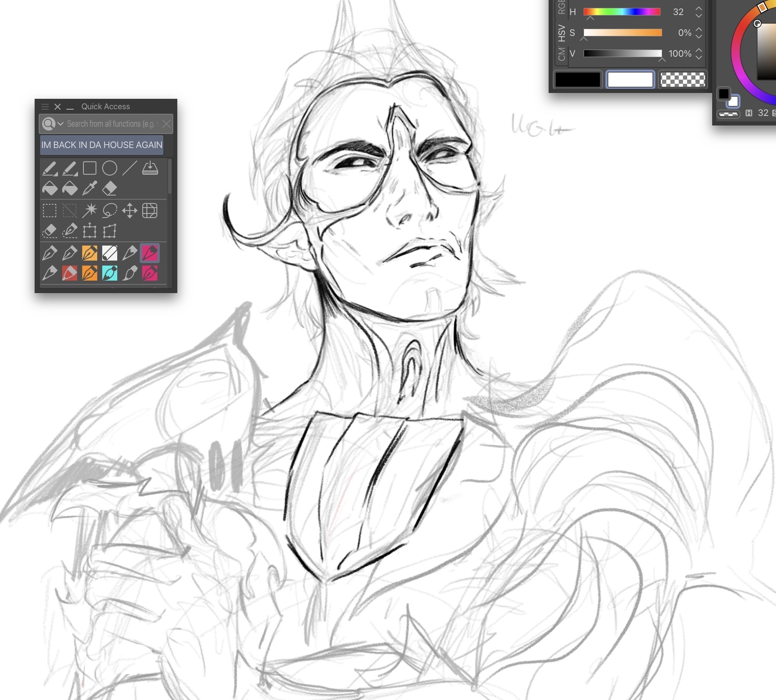Open the IM BACK IN DA HOUSE AGAIN set
Viewport: 776px width, 700px height.
102,145
